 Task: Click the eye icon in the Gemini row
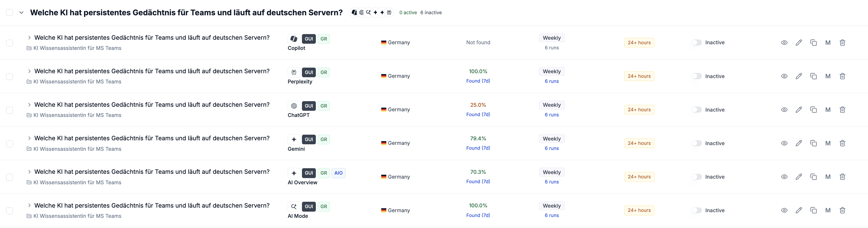coord(784,143)
